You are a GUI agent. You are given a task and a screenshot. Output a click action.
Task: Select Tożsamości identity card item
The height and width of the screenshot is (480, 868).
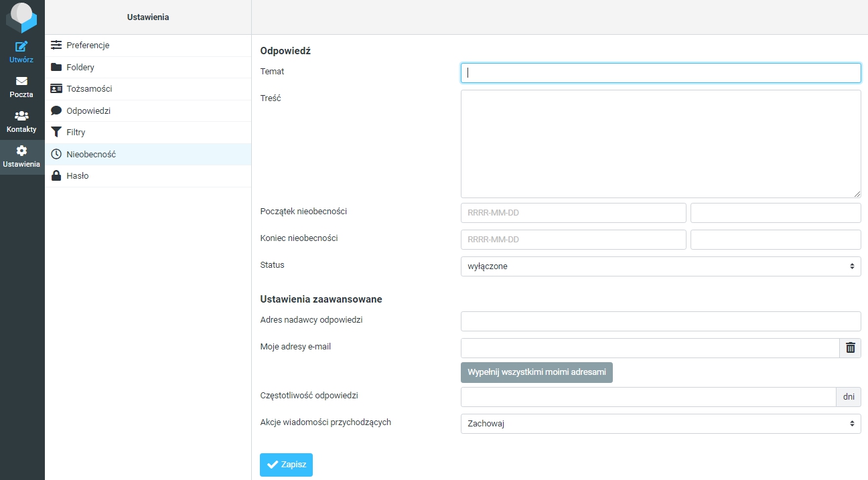(x=89, y=89)
